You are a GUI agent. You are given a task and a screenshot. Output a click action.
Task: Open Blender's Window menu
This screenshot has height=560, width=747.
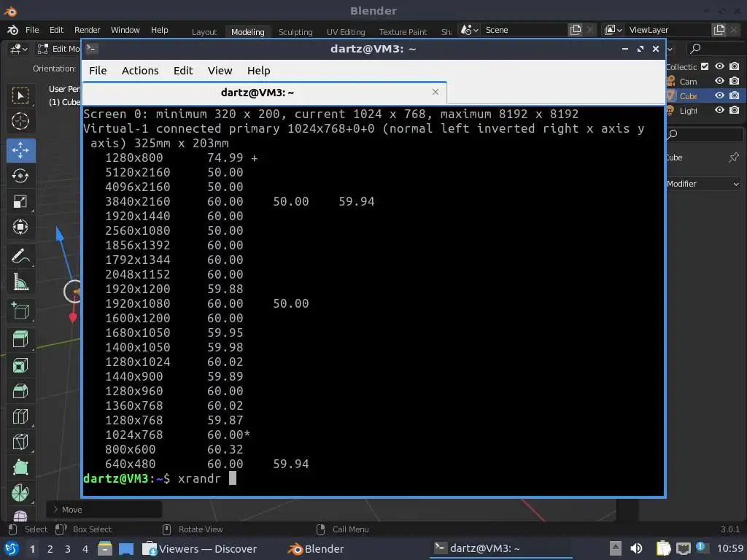(125, 30)
